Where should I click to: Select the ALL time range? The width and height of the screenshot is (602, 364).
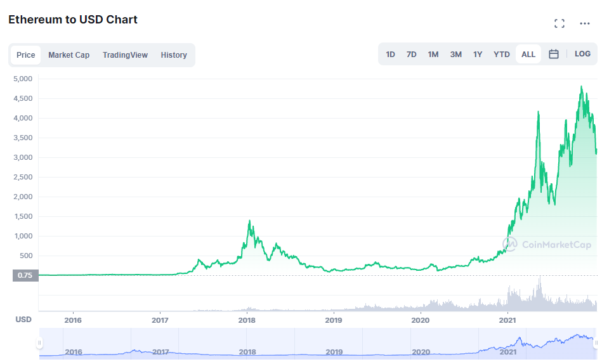point(528,55)
